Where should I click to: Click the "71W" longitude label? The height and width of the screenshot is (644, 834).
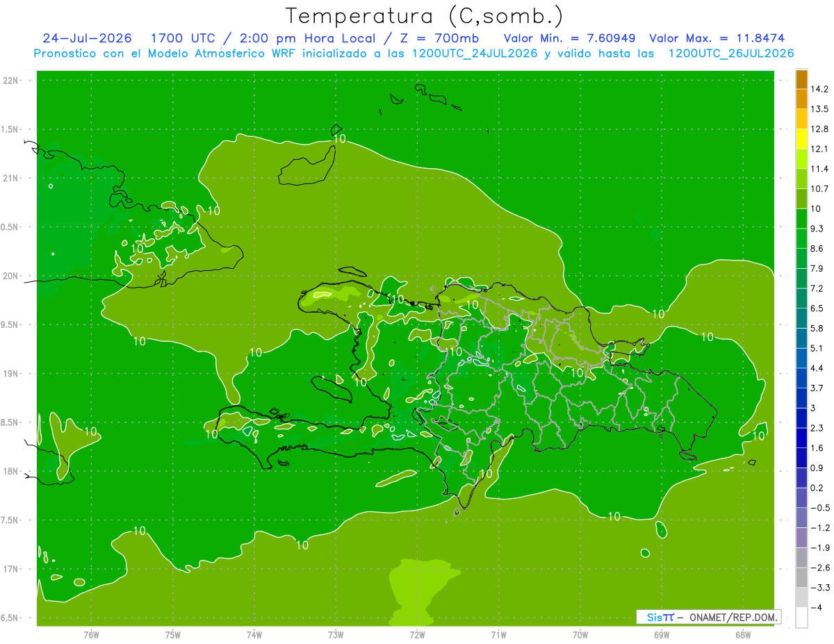498,634
